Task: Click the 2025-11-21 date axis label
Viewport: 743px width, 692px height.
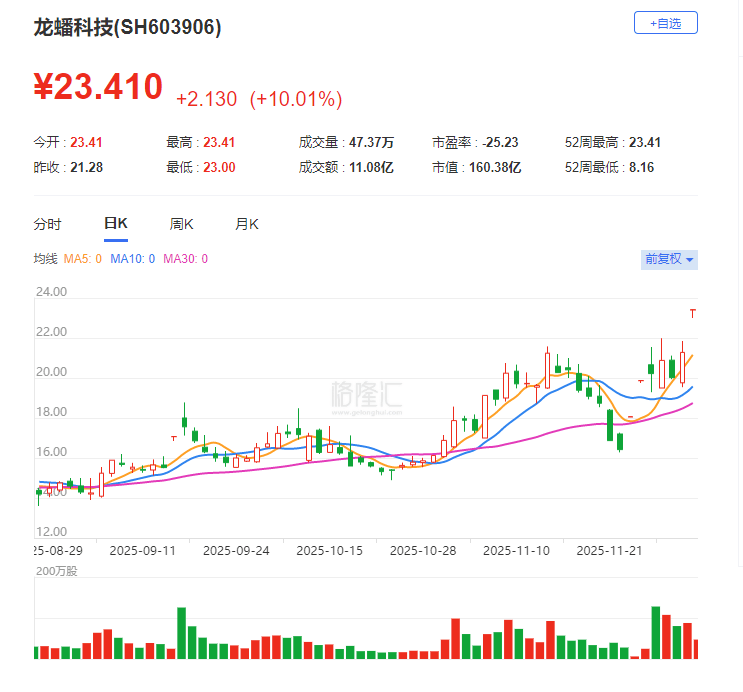Action: (x=609, y=551)
